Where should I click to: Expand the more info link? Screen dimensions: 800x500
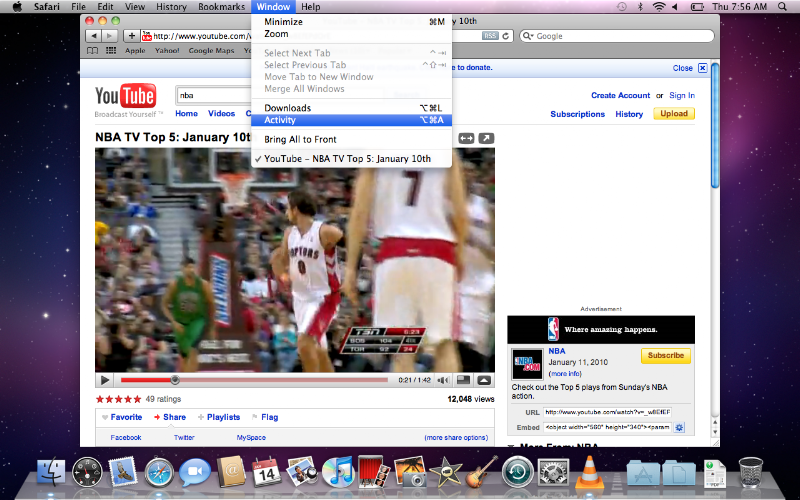pyautogui.click(x=565, y=374)
